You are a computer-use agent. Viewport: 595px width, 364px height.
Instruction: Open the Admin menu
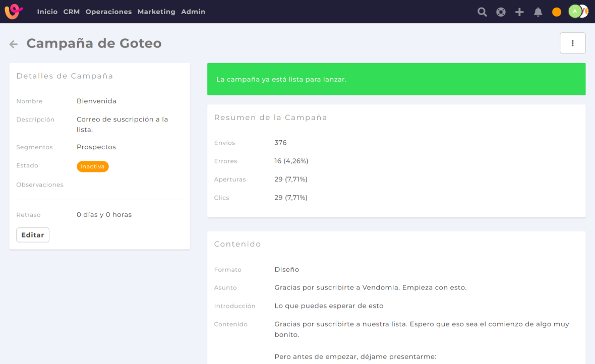point(193,12)
